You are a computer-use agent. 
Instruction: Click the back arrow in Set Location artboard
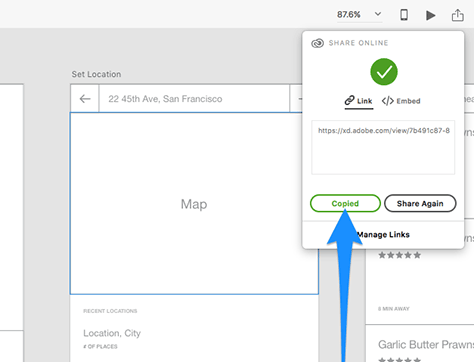85,99
